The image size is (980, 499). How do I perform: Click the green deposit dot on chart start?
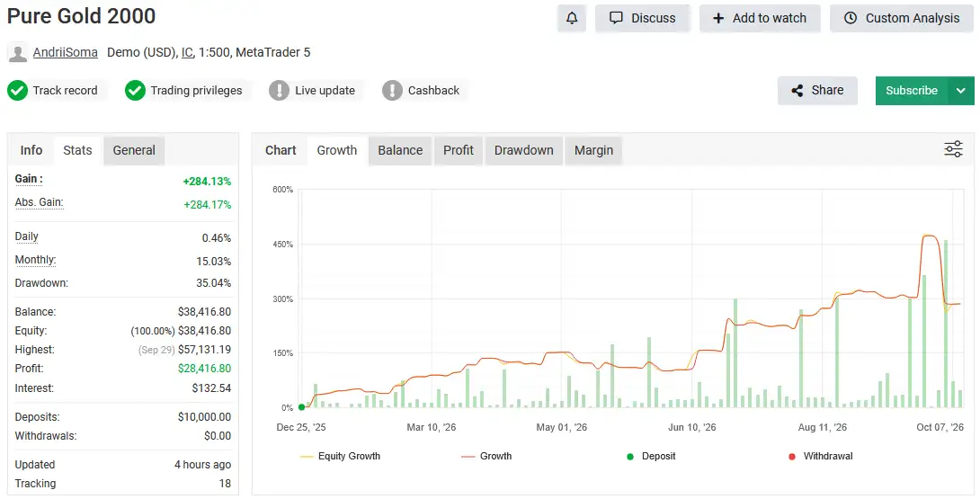tap(302, 407)
